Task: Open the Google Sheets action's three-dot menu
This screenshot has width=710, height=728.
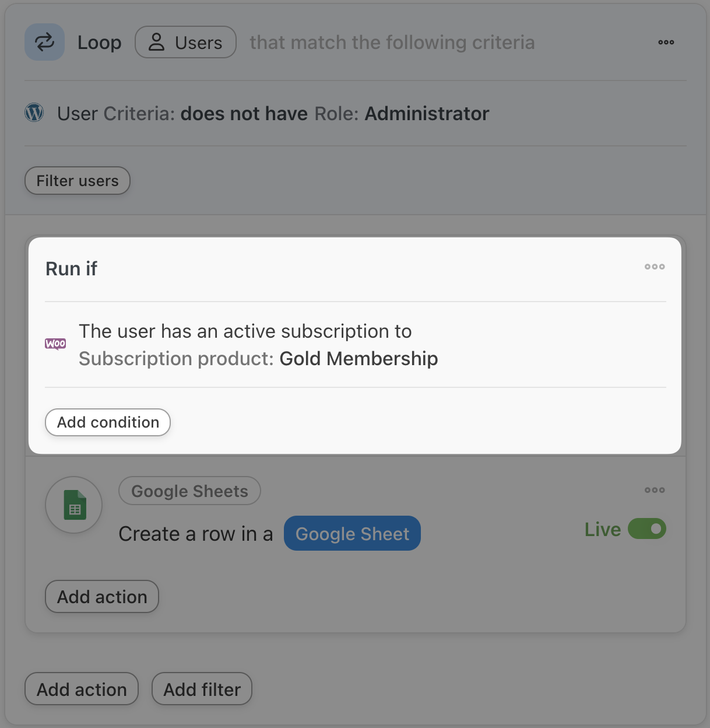Action: (654, 490)
